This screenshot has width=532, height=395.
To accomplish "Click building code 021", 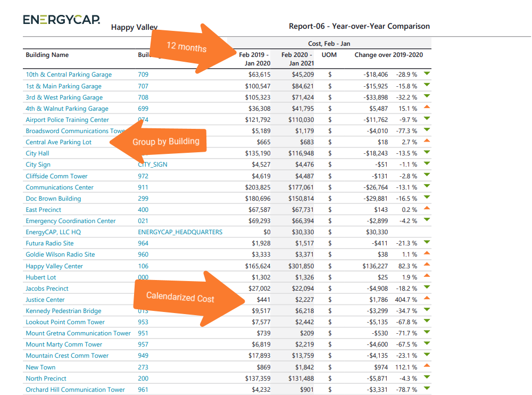I will (143, 221).
